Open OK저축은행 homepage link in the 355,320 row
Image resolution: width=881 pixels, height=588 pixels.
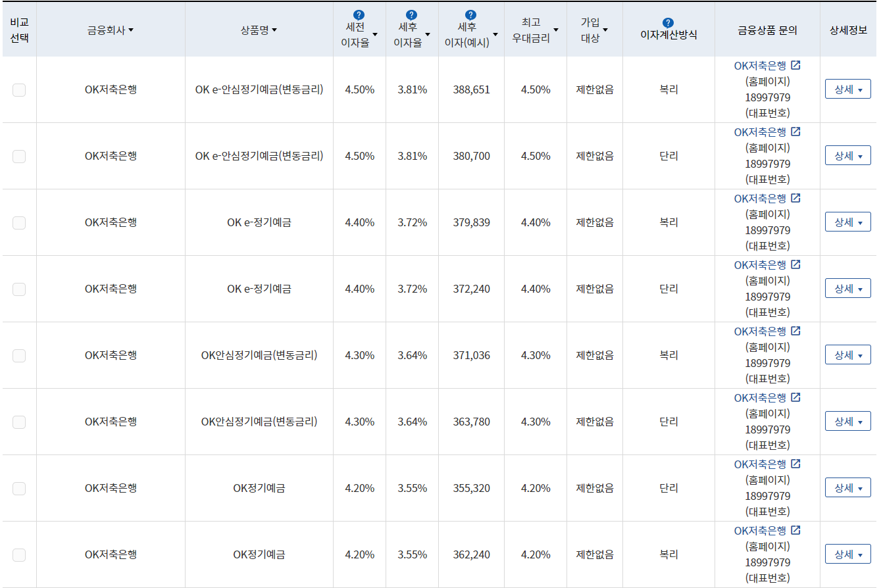(767, 464)
